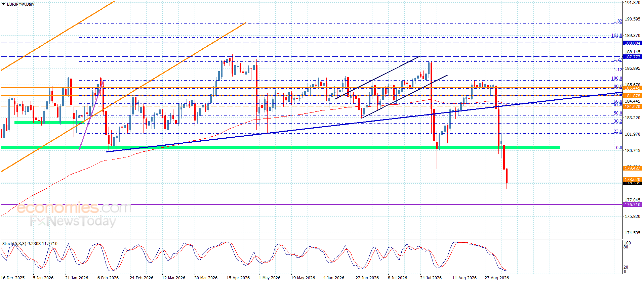Select the 38.2 Fibonacci level label
Image resolution: width=644 pixels, height=282 pixels.
click(618, 121)
